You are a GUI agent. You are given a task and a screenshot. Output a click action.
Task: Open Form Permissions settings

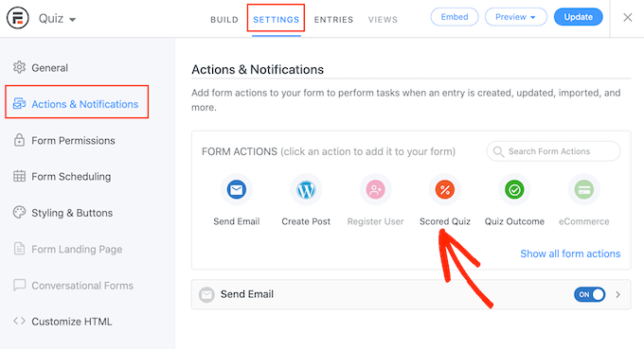click(x=64, y=141)
